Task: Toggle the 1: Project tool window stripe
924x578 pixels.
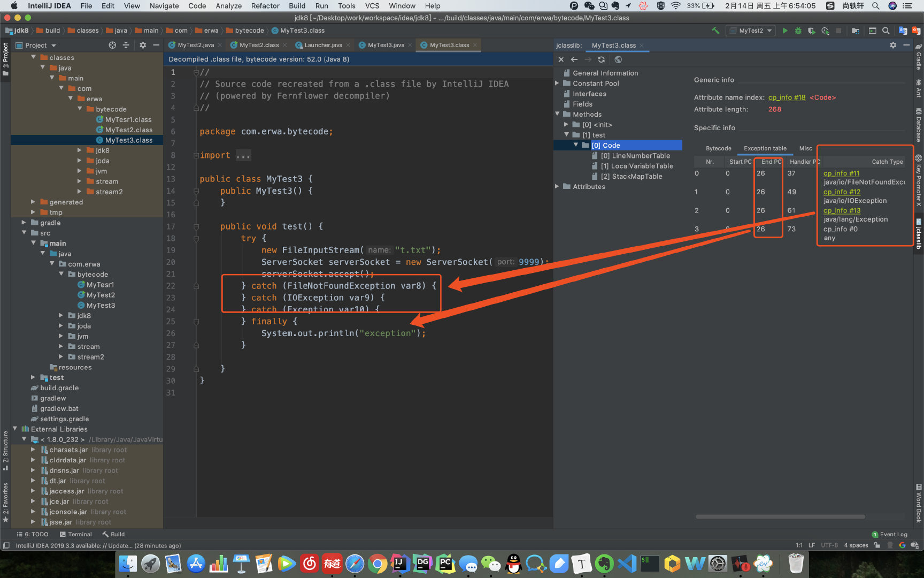Action: click(5, 59)
